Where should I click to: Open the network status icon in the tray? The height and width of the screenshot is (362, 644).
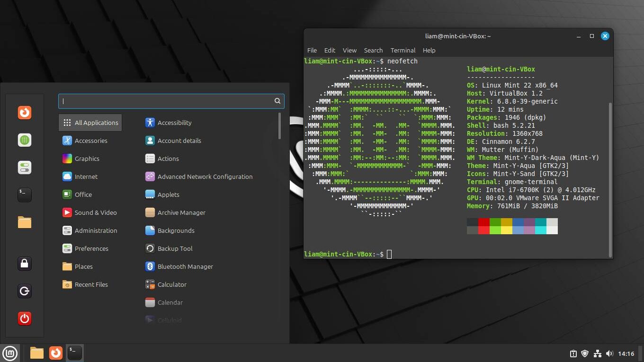click(596, 353)
